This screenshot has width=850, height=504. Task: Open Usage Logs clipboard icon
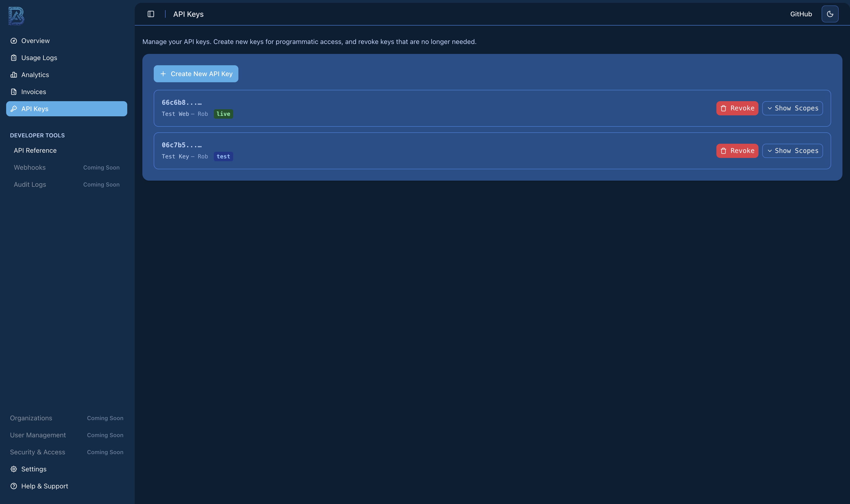coord(13,58)
